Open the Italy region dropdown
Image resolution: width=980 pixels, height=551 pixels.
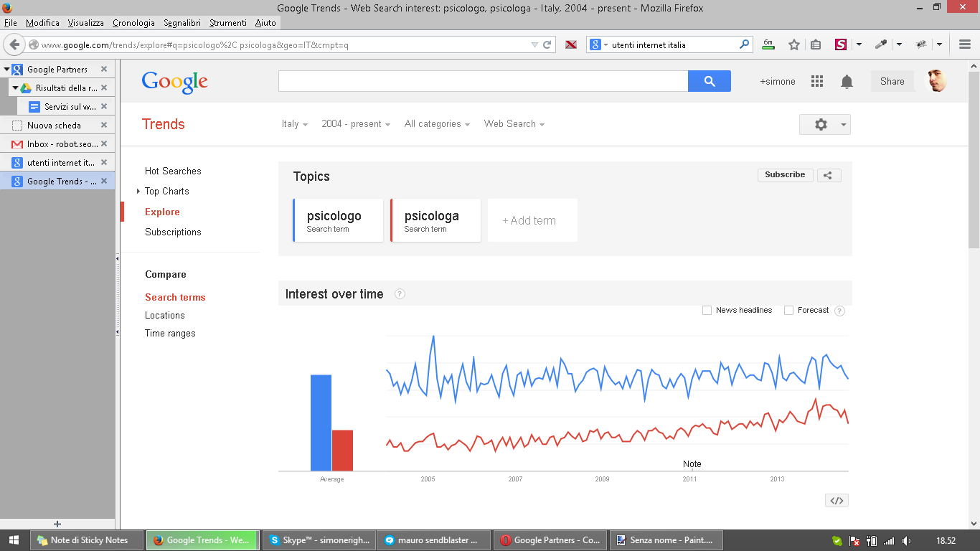(294, 124)
